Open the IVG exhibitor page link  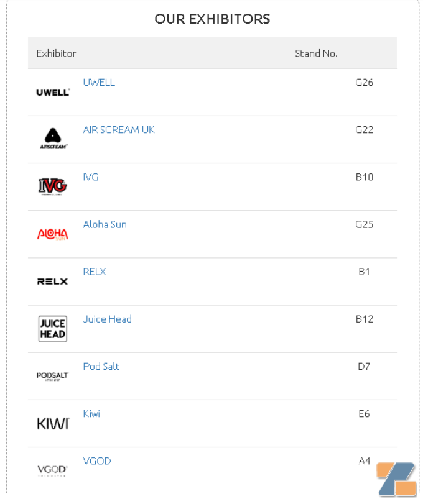91,177
